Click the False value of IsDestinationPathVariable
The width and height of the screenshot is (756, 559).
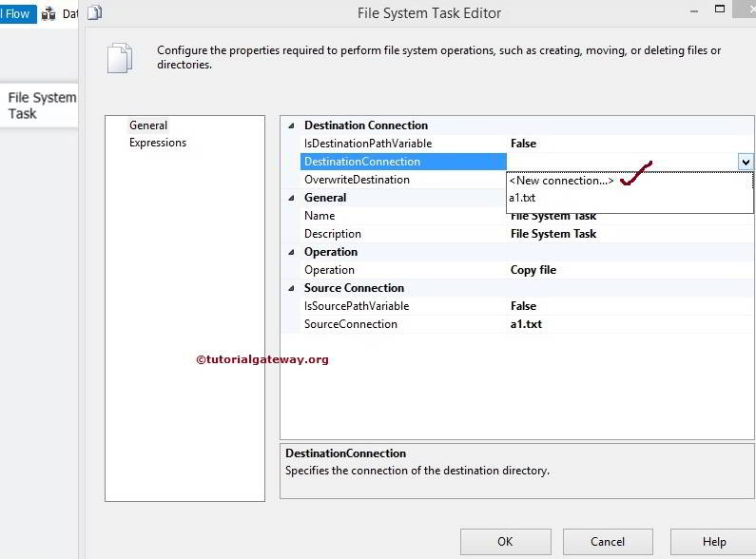(523, 144)
